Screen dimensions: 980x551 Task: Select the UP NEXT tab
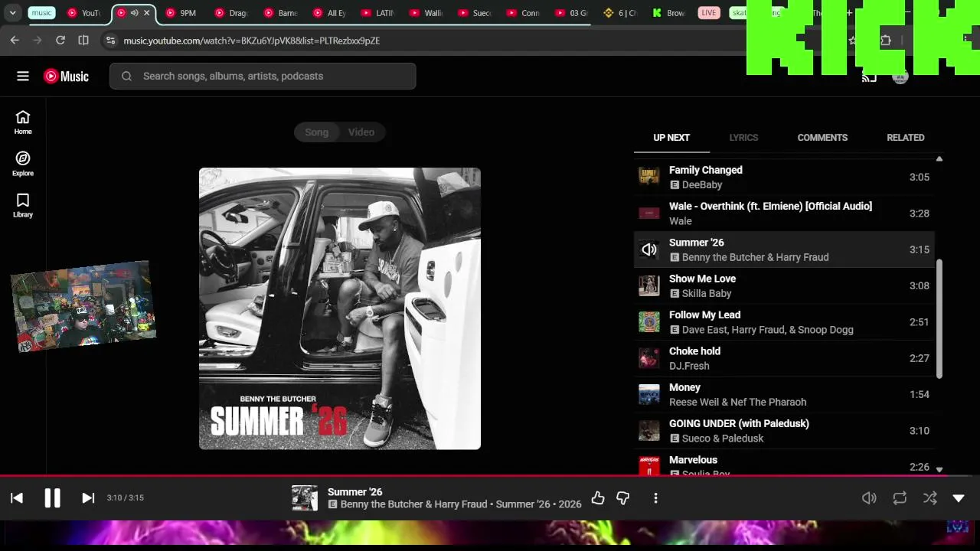pyautogui.click(x=671, y=138)
